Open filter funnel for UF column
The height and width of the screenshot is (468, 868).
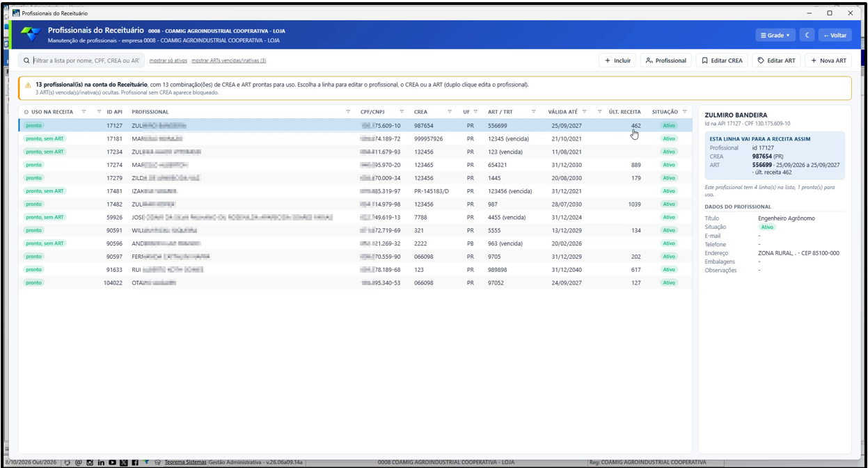[477, 112]
